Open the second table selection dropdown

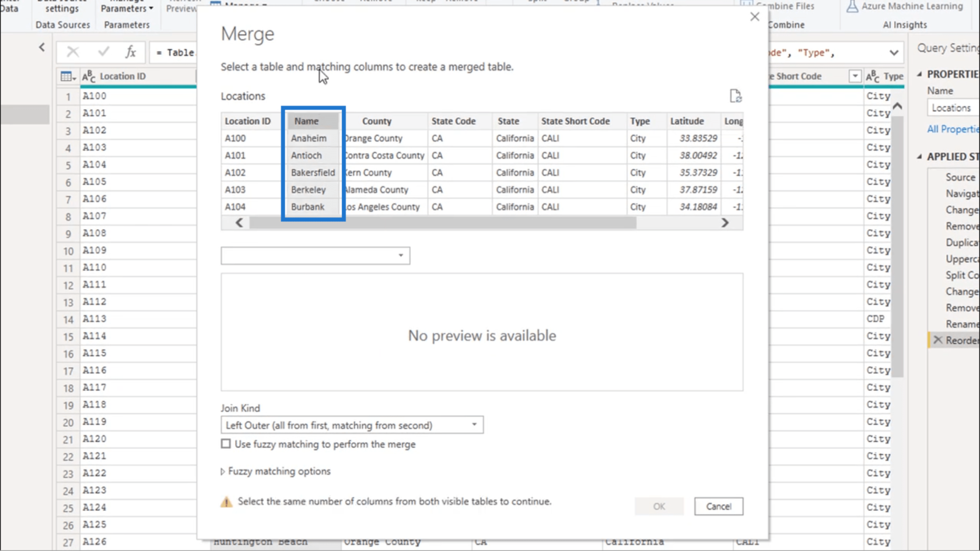coord(316,255)
